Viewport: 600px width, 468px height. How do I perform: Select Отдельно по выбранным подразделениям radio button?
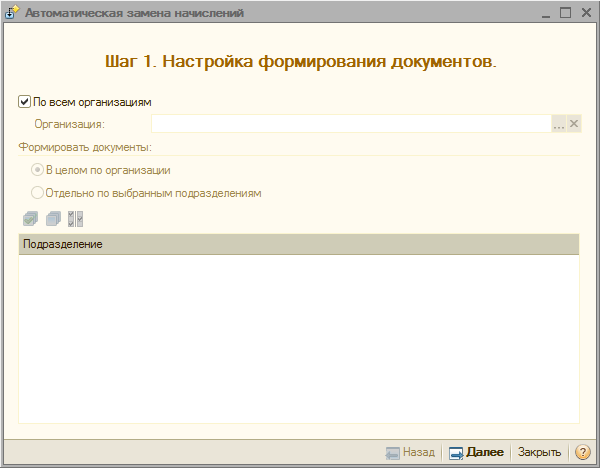[x=38, y=192]
